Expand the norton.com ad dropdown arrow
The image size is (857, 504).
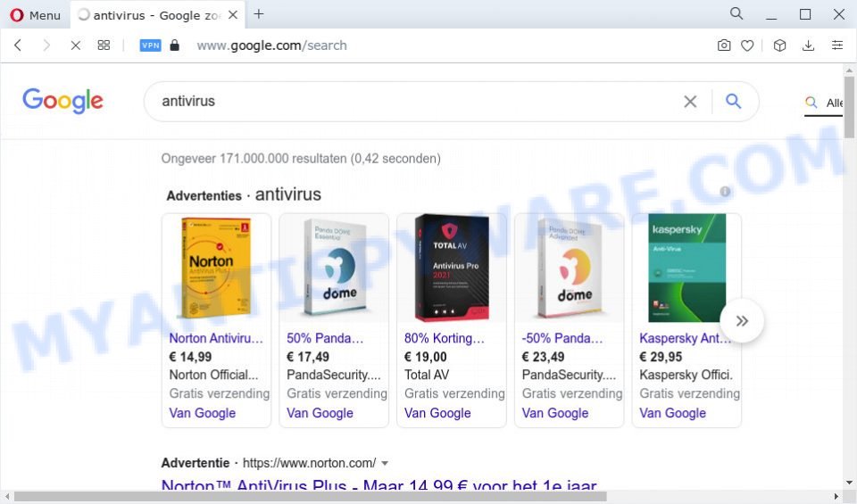coord(385,463)
